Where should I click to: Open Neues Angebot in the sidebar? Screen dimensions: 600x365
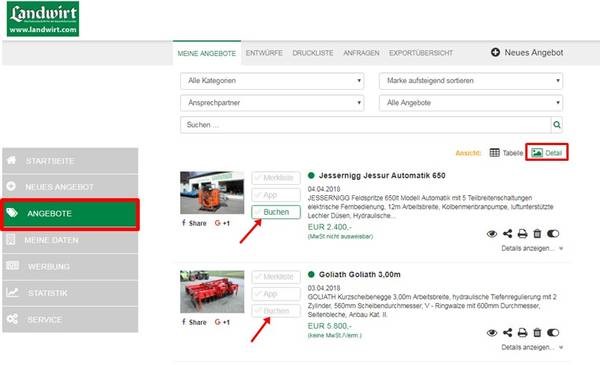pyautogui.click(x=70, y=187)
